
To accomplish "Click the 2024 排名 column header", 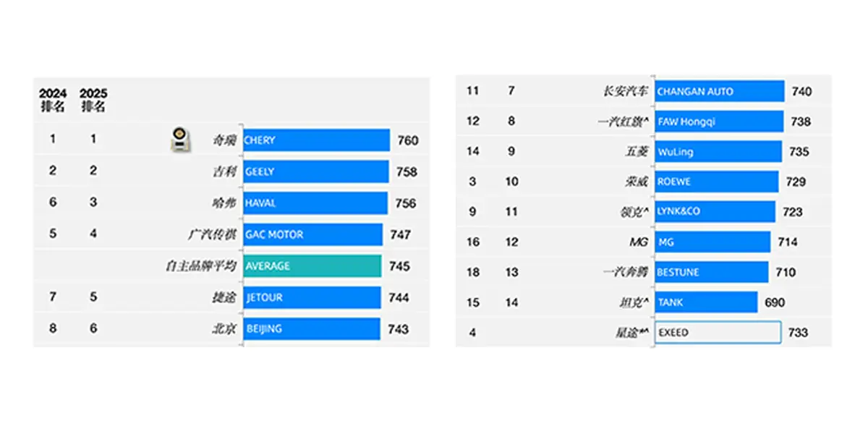I will (x=53, y=101).
